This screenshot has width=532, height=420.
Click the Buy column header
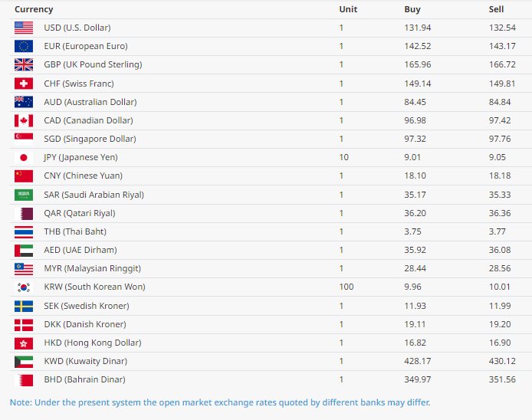tap(412, 9)
